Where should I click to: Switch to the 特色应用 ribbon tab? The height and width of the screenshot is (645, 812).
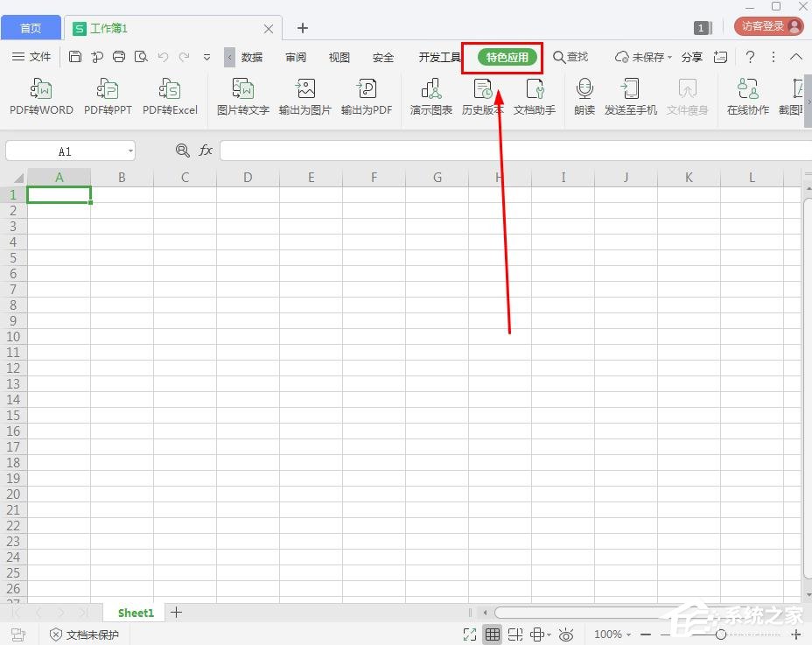[x=507, y=57]
